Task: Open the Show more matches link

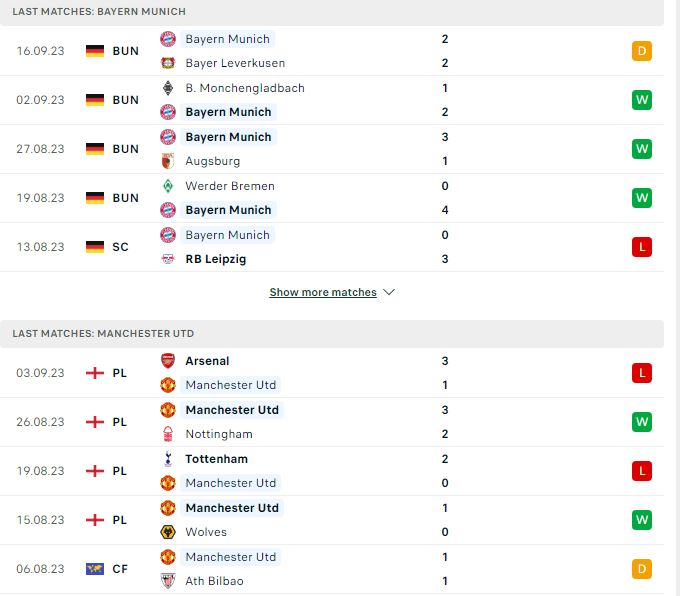Action: coord(323,292)
